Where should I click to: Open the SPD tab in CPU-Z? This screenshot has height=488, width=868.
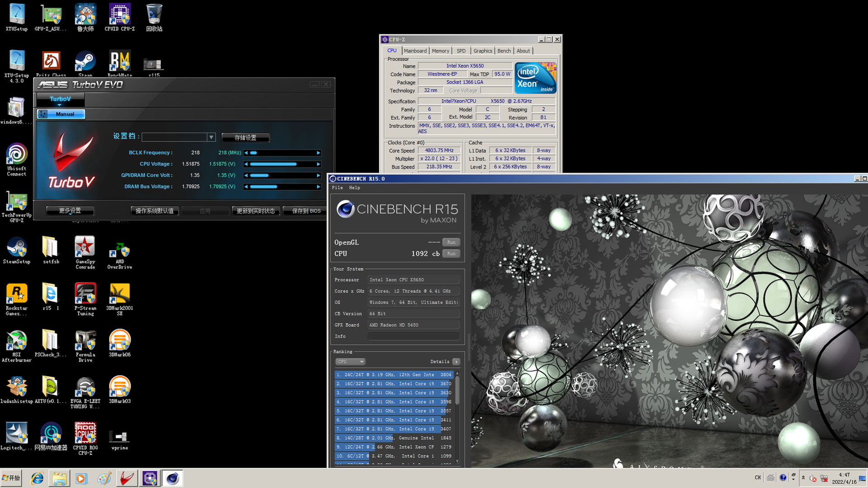(x=461, y=51)
